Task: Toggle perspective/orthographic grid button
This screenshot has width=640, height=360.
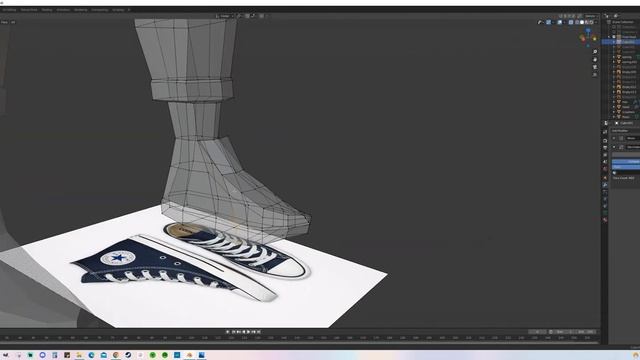Action: coord(595,75)
